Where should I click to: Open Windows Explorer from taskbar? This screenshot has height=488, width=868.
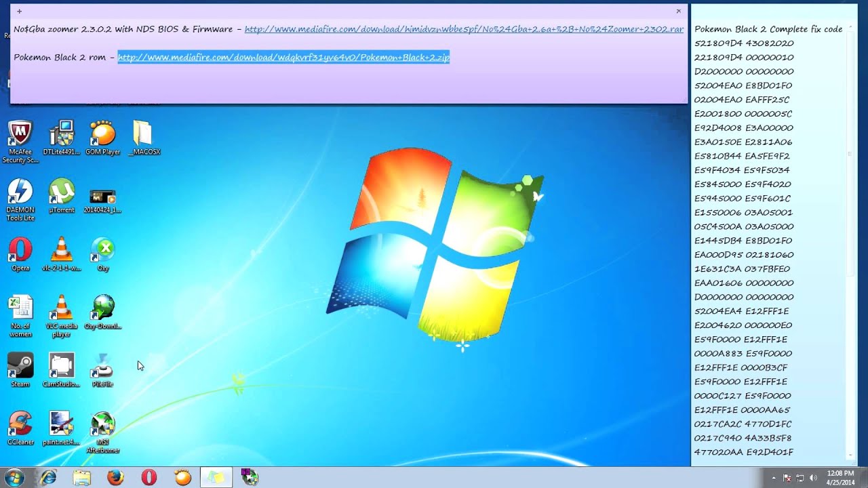[x=81, y=477]
